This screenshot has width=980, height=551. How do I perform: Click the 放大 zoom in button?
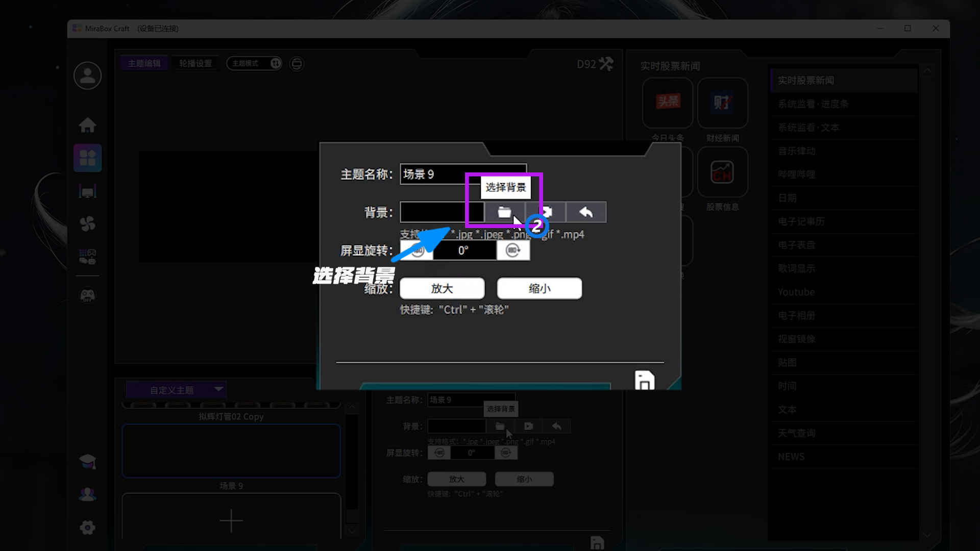[442, 289]
